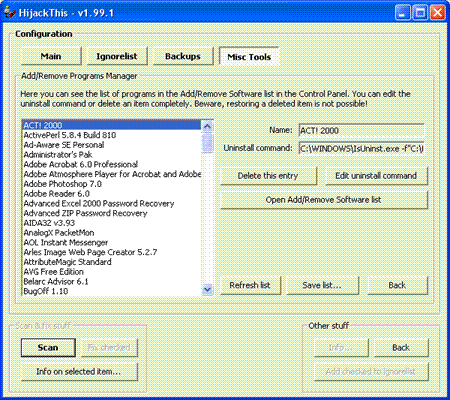Click the Name input field
The image size is (450, 400).
362,130
